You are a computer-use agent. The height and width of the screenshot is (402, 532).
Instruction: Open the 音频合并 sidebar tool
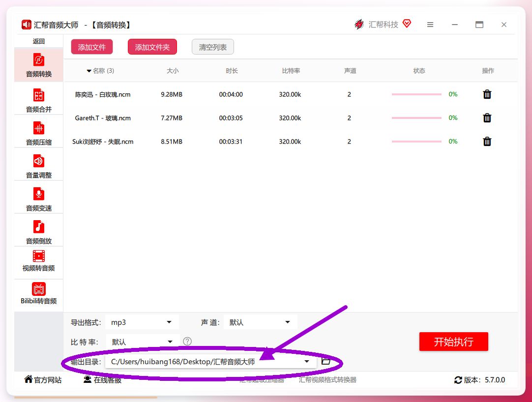[x=39, y=100]
